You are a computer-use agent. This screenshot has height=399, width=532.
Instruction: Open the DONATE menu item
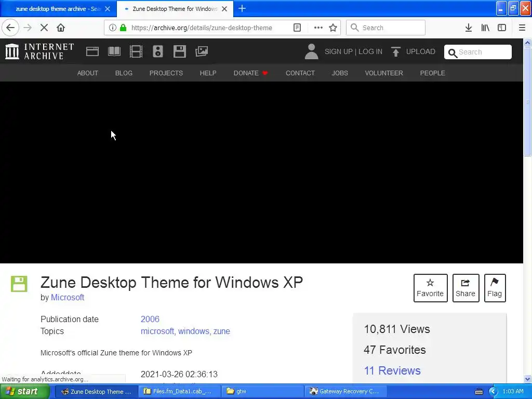pyautogui.click(x=251, y=73)
